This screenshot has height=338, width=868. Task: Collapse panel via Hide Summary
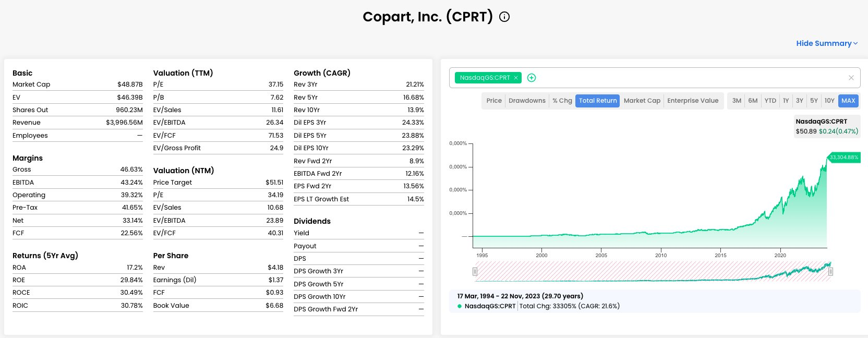827,43
